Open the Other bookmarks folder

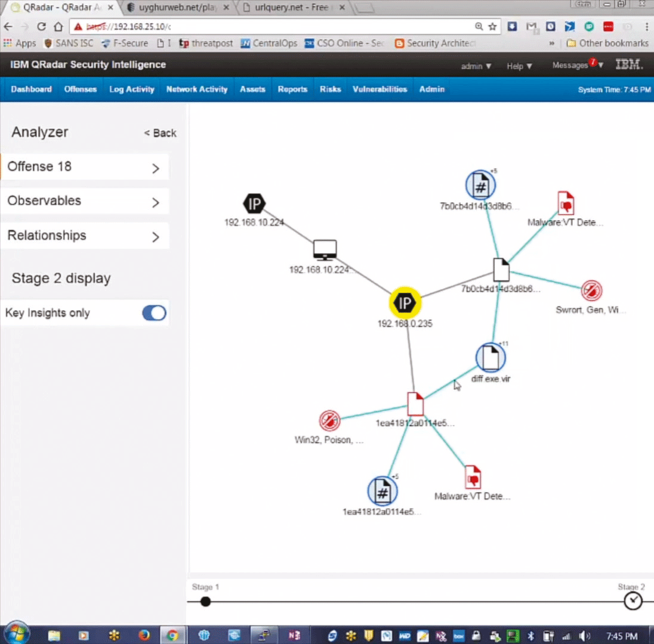click(607, 44)
